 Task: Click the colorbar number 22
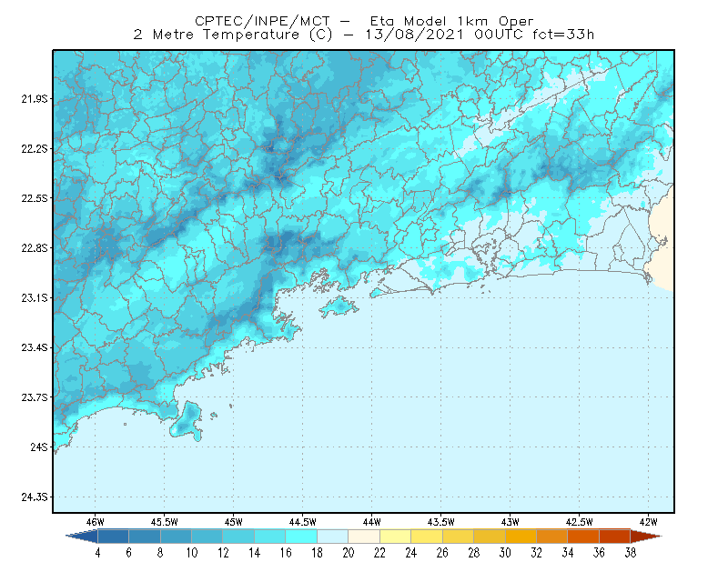pos(379,553)
